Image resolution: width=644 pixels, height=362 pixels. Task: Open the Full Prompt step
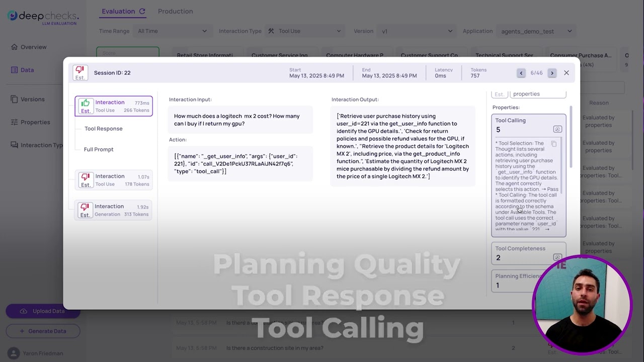pyautogui.click(x=99, y=149)
